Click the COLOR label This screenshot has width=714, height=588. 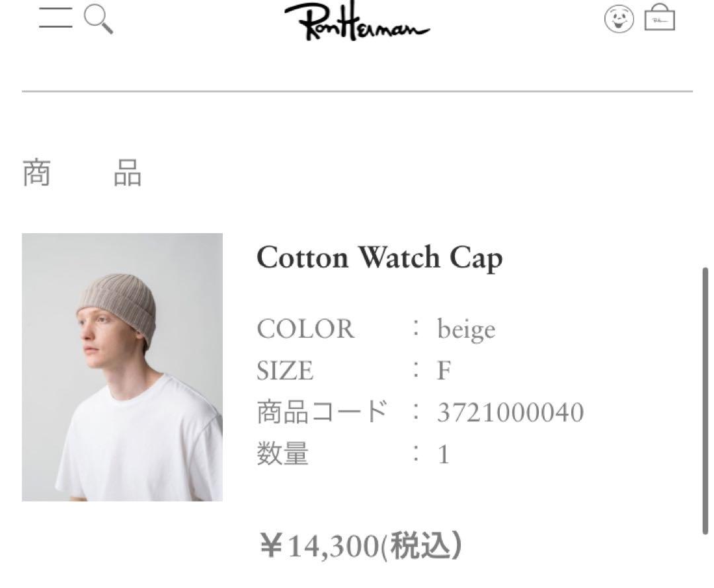click(305, 328)
